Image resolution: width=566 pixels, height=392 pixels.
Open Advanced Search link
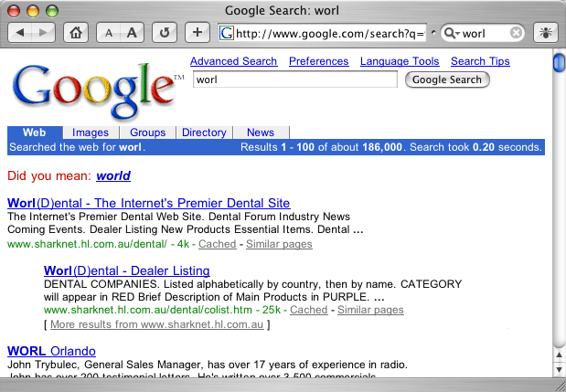coord(233,61)
